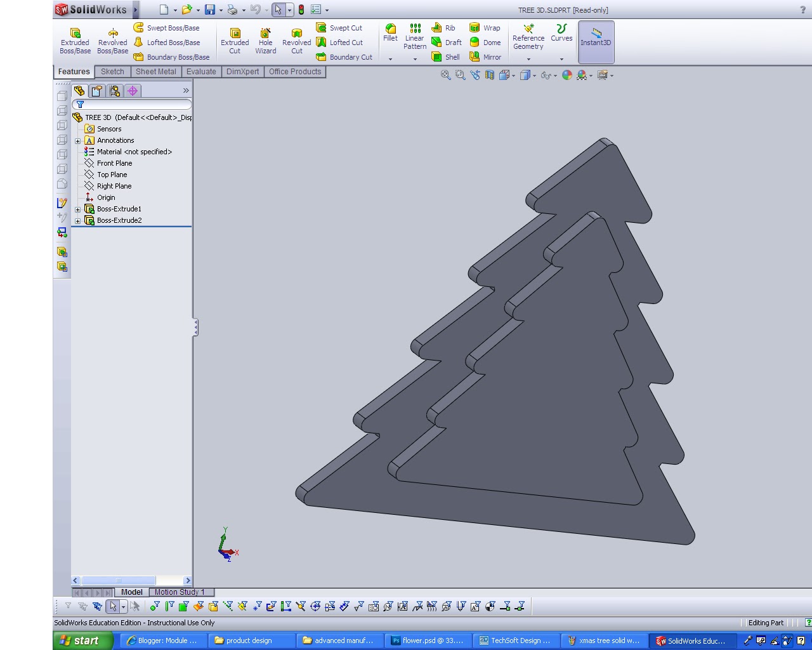The image size is (812, 650).
Task: Open the Curves dropdown arrow
Action: 561,59
